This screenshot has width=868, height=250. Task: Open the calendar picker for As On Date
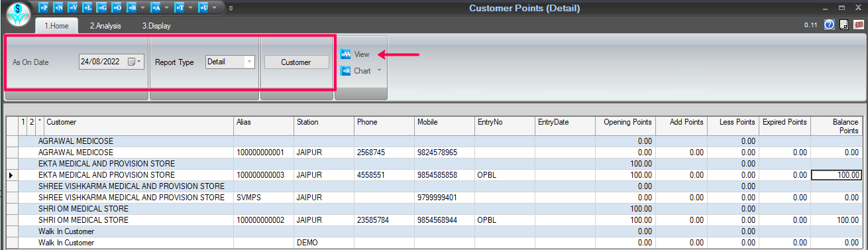(134, 62)
